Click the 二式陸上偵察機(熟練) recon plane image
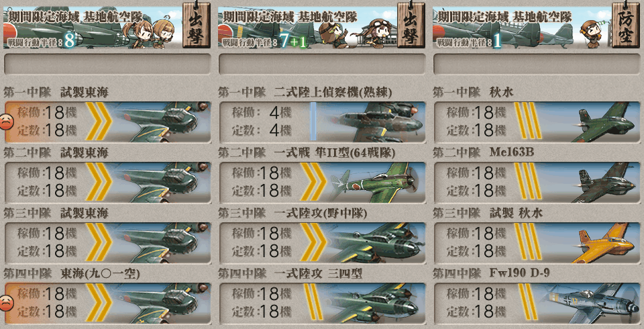The image size is (644, 329). [378, 122]
